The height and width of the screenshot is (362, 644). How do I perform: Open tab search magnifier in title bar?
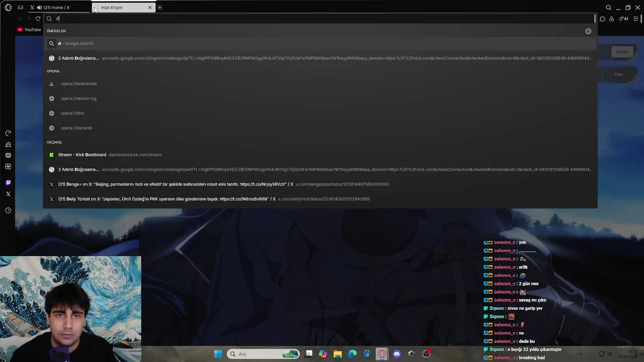point(608,8)
